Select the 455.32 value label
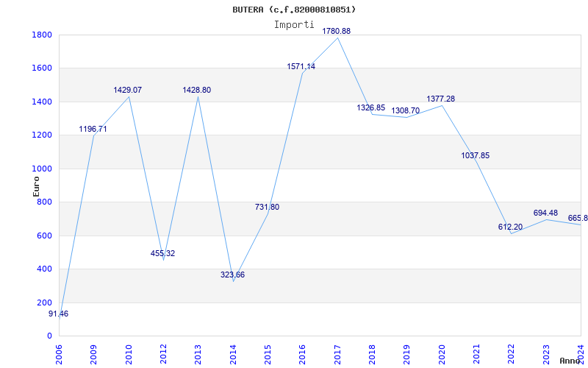The width and height of the screenshot is (588, 368). point(162,253)
